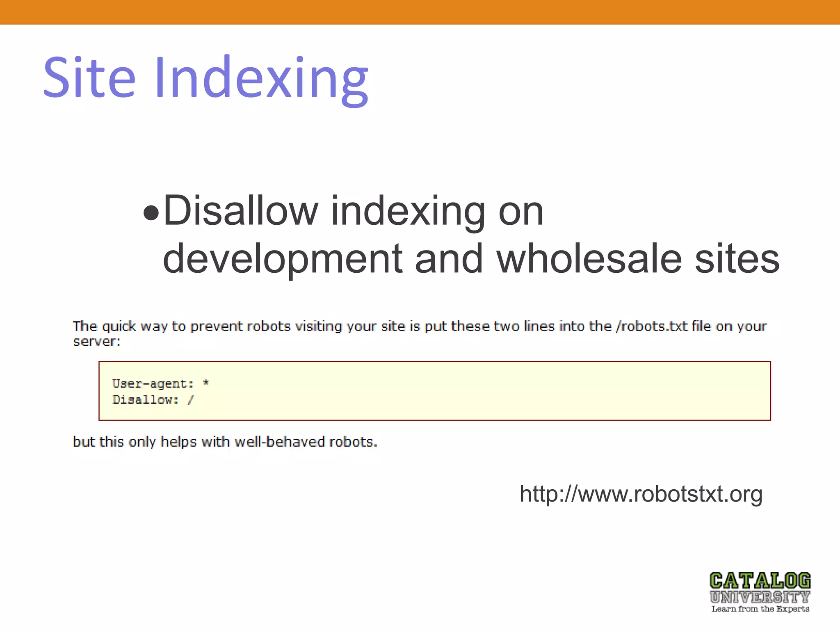Click the 'development and wholesale sites' line
840x630 pixels.
point(471,259)
